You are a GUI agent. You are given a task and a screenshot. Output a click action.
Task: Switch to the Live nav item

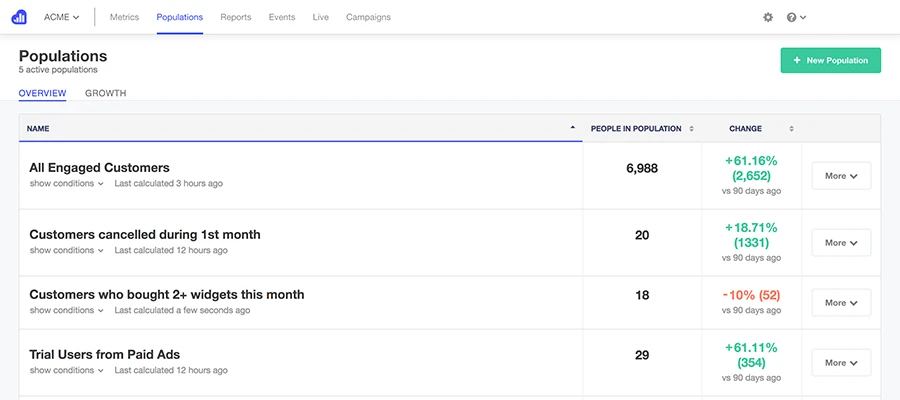321,17
